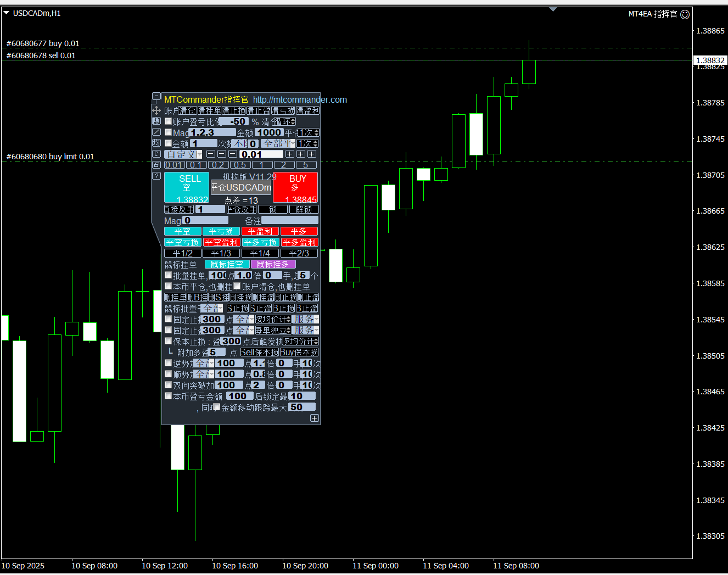Click the smiley face icon beside MT4EA-指挥官
728x575 pixels.
coord(685,14)
